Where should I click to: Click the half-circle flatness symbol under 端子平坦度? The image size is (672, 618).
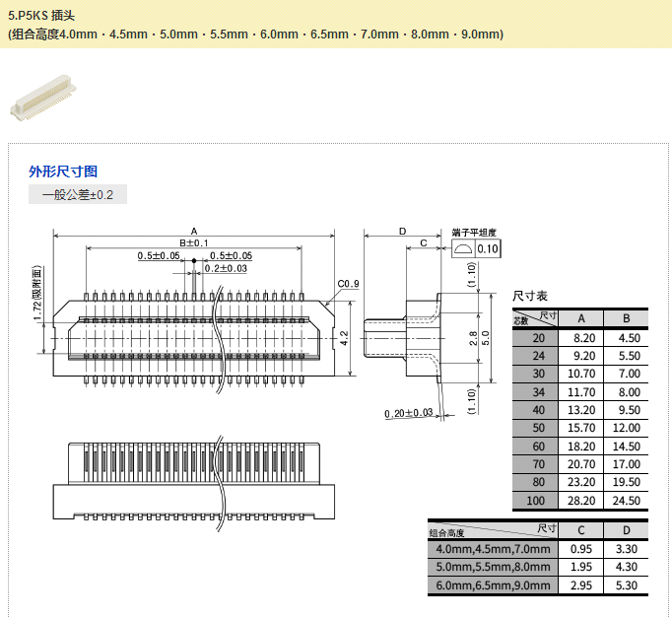(x=462, y=248)
